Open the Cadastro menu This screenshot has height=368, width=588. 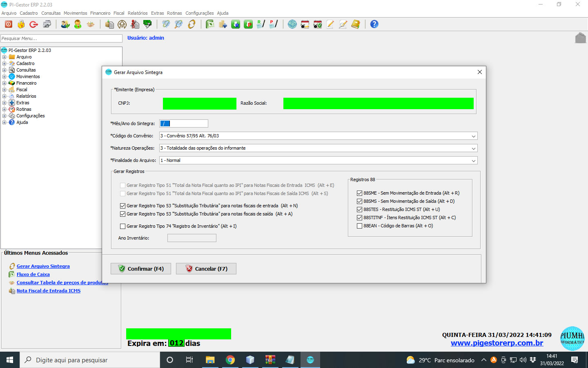[x=29, y=13]
